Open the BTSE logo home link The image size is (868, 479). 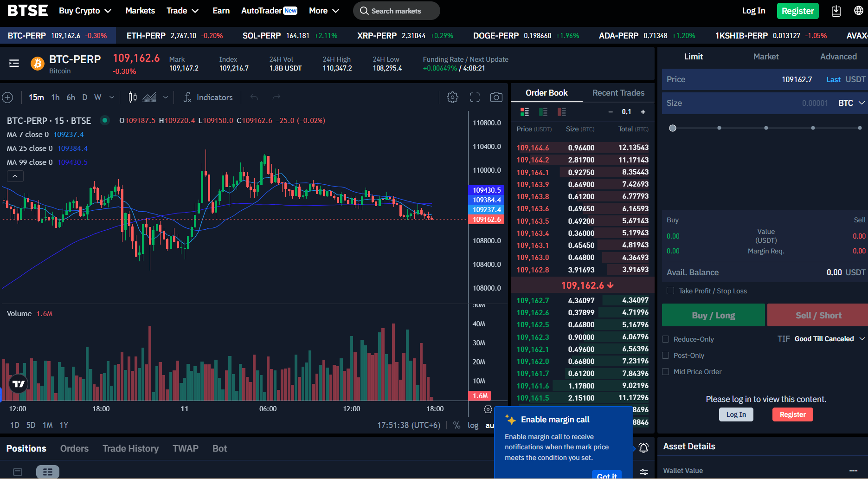point(28,11)
